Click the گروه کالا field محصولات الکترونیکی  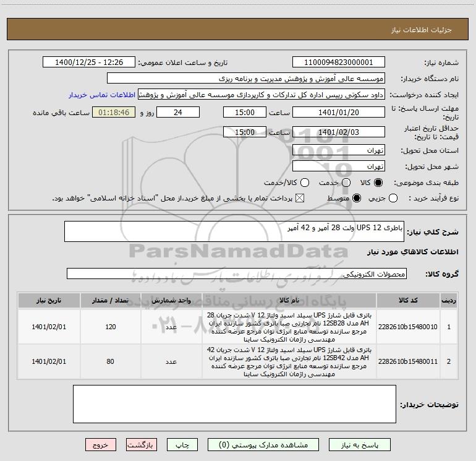click(237, 274)
